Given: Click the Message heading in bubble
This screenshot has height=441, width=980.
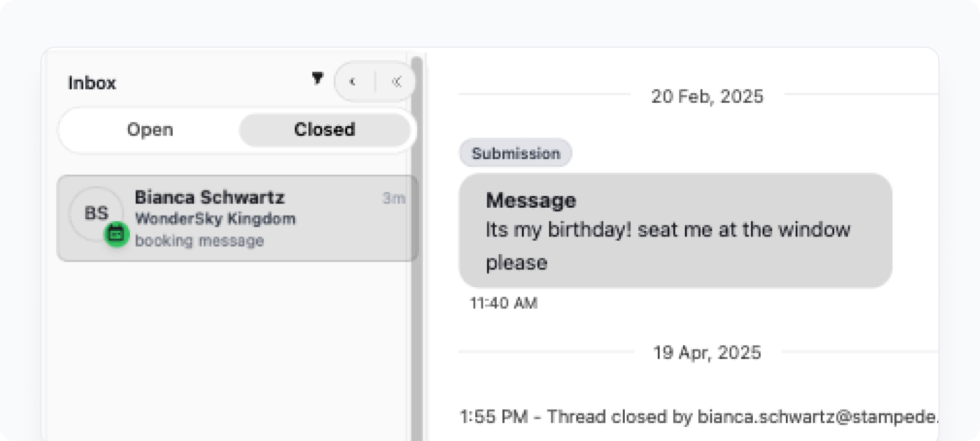Looking at the screenshot, I should [531, 200].
